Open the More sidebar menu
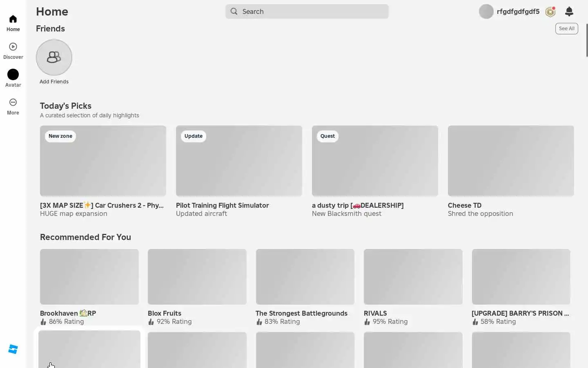 13,102
